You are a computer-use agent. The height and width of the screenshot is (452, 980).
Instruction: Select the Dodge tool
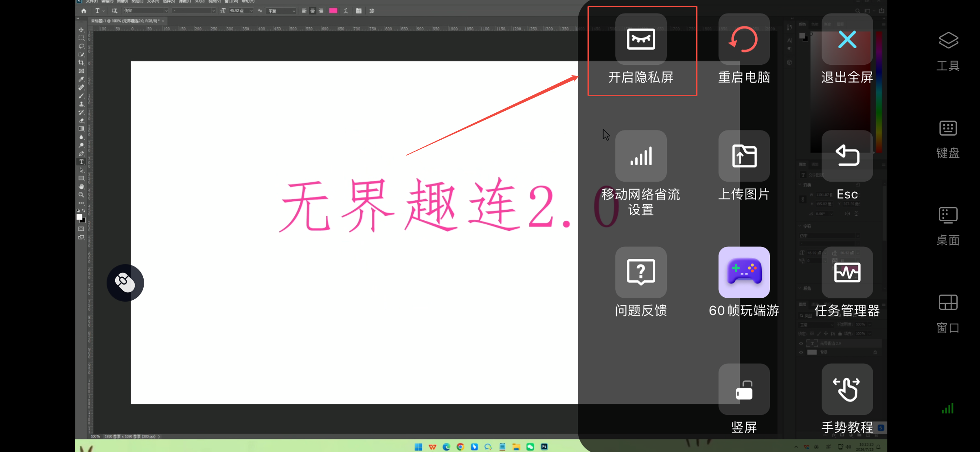coord(81,145)
